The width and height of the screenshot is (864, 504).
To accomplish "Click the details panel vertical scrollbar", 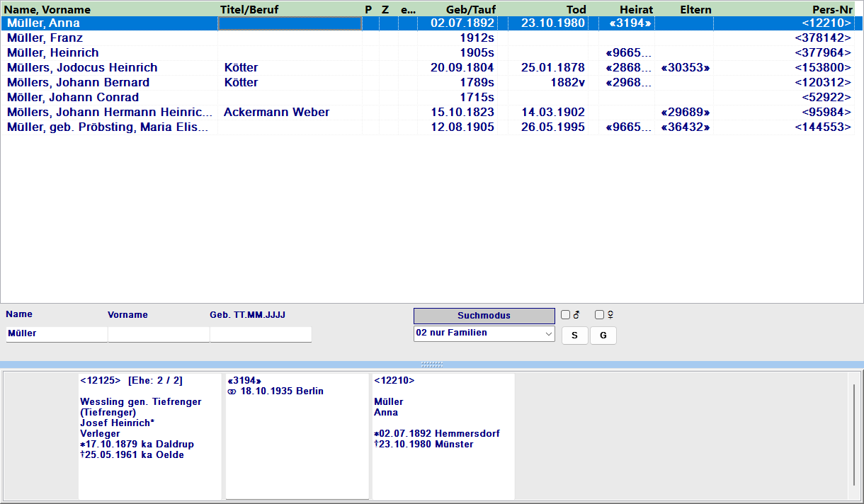I will tap(853, 425).
